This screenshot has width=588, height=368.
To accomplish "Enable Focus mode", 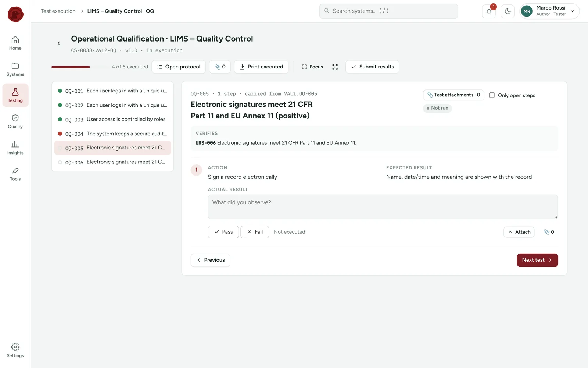I will (312, 67).
